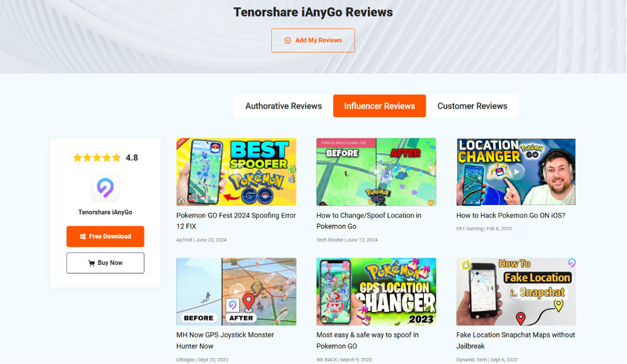627x364 pixels.
Task: Play the Monster Hunter Now before/after video
Action: point(237,291)
